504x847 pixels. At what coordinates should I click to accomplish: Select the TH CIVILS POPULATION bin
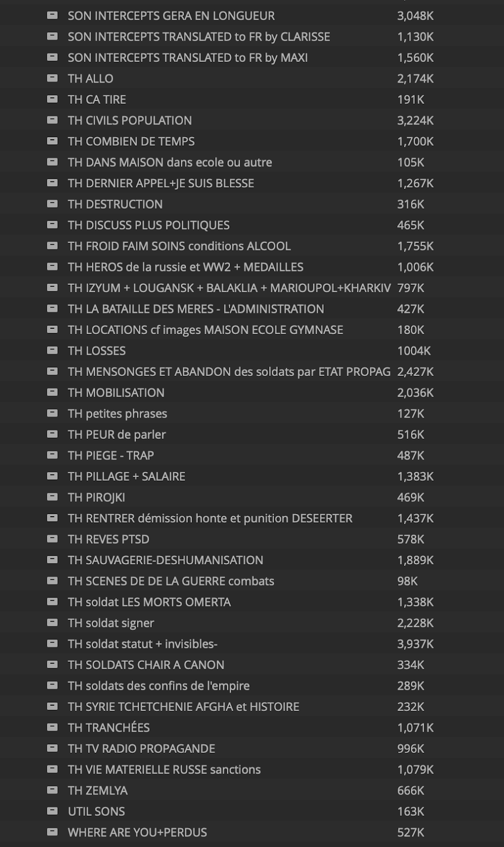click(x=130, y=120)
